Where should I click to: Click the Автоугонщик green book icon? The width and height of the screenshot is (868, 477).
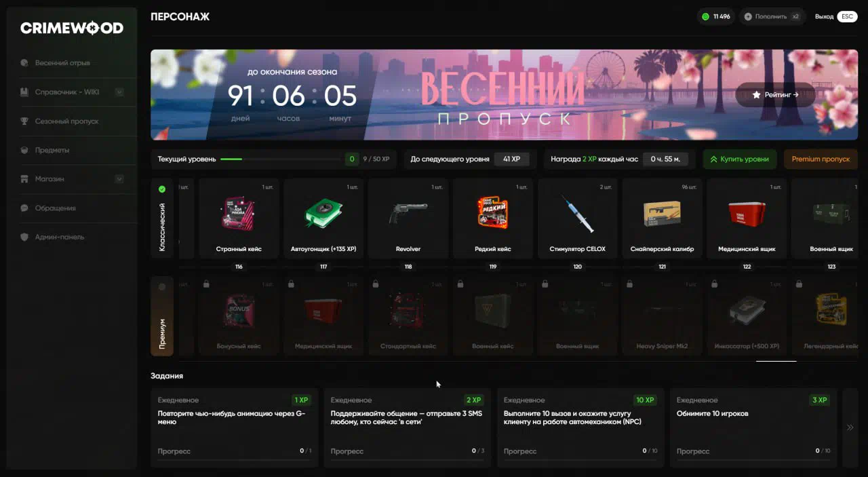click(x=323, y=213)
